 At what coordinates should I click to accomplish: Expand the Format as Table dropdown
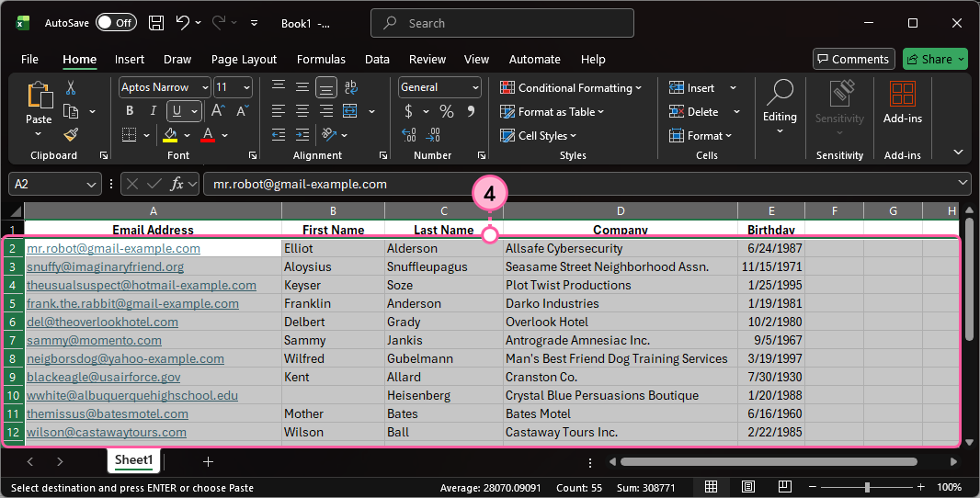600,112
